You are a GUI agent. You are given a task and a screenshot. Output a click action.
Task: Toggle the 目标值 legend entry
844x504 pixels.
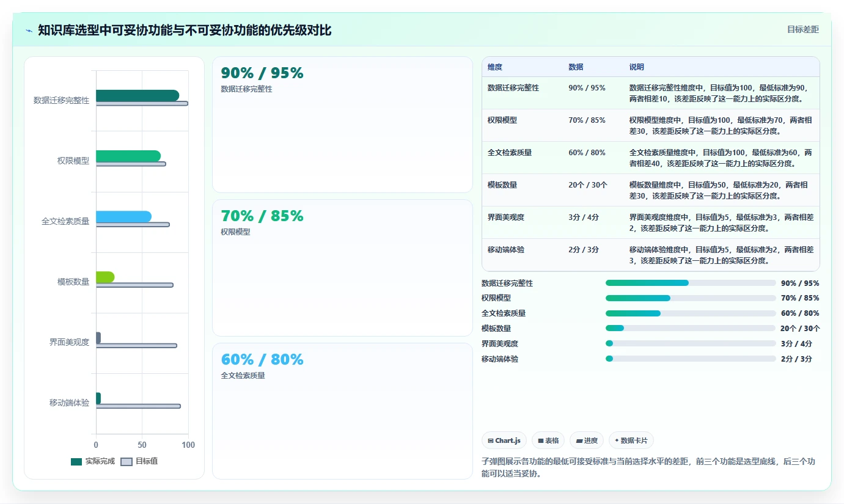139,461
